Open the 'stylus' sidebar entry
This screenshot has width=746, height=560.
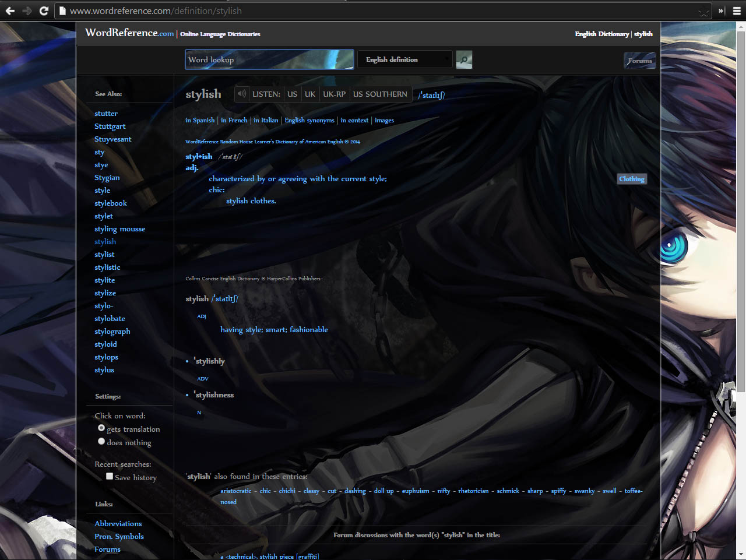104,369
